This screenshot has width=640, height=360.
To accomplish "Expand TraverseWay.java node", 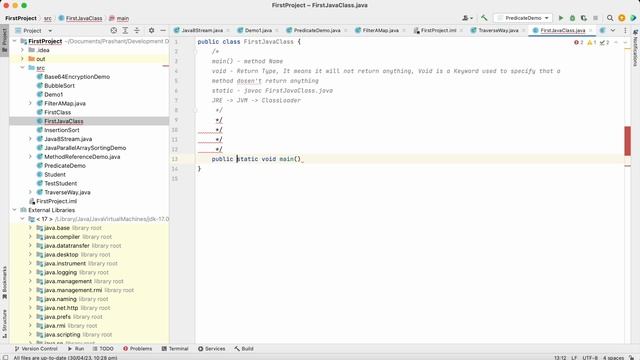I will click(31, 192).
